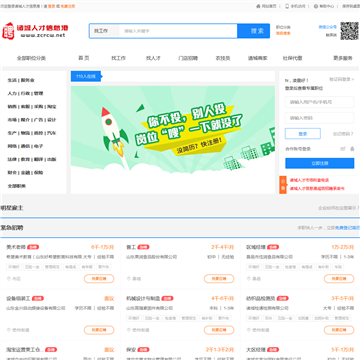The image size is (360, 360).
Task: Click the 110人在线 blue tag
Action: (86, 77)
